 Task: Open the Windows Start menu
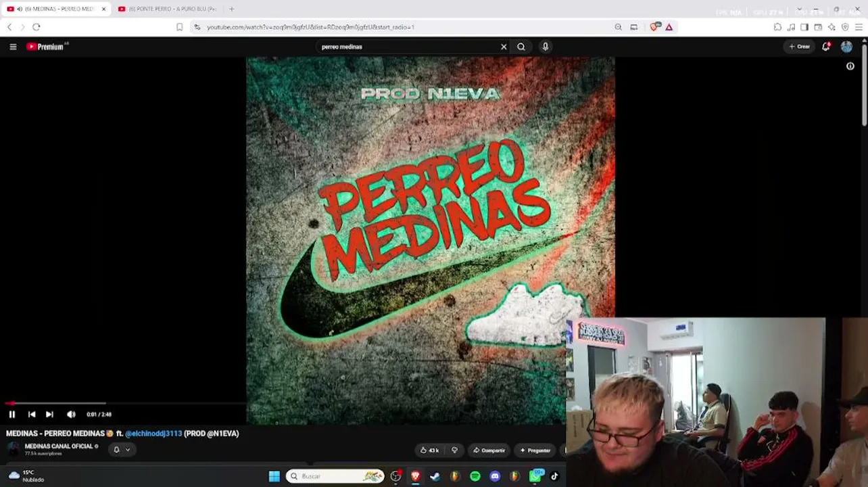[274, 476]
